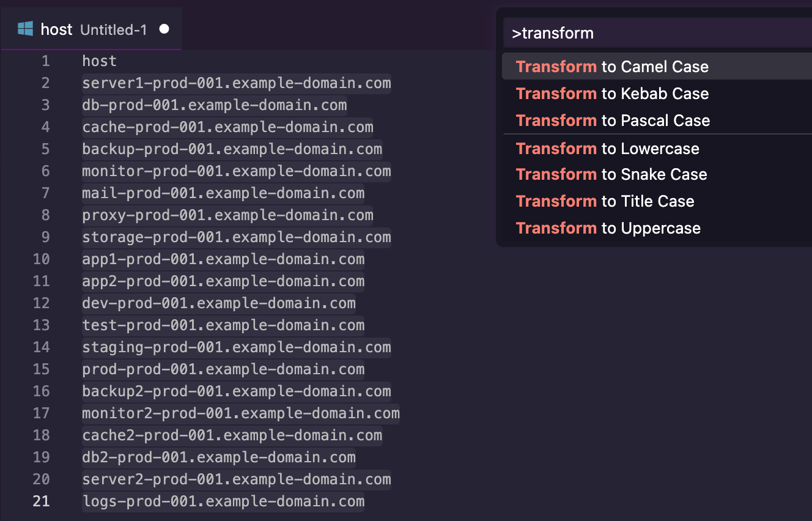Viewport: 812px width, 521px height.
Task: Select Transform to Kebab Case
Action: click(x=612, y=94)
